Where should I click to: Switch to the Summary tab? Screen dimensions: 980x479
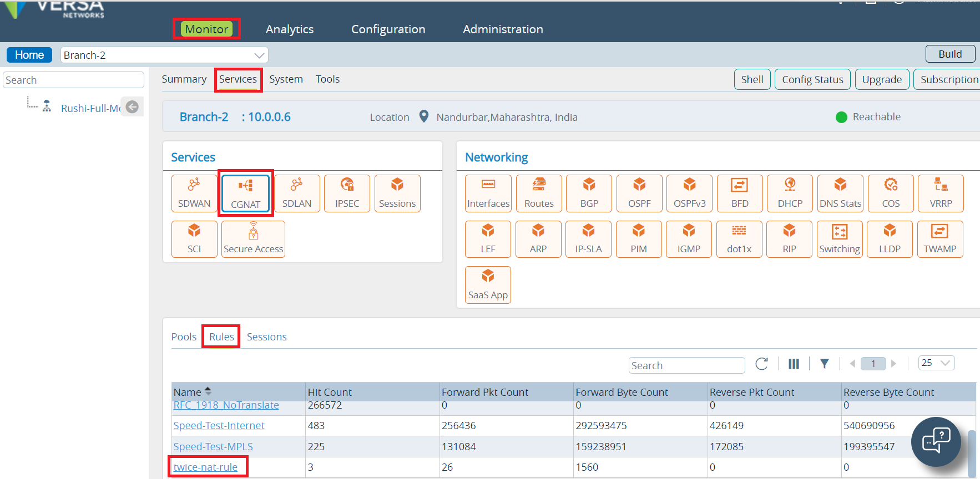tap(184, 79)
